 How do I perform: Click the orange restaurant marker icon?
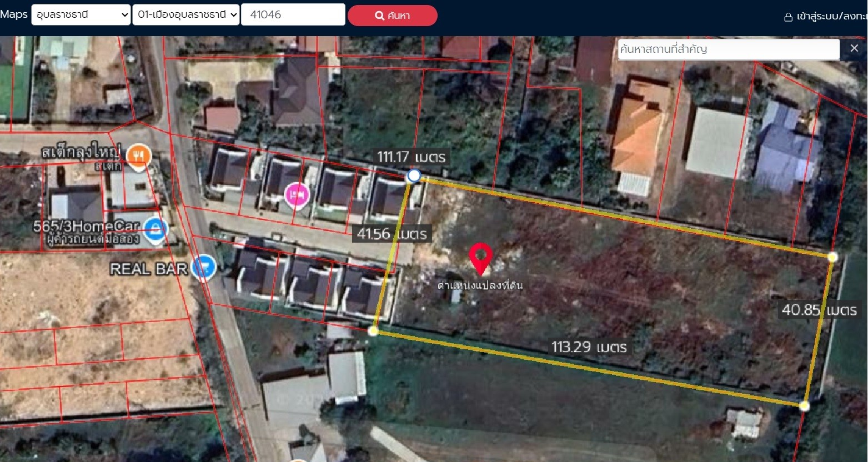coord(138,155)
